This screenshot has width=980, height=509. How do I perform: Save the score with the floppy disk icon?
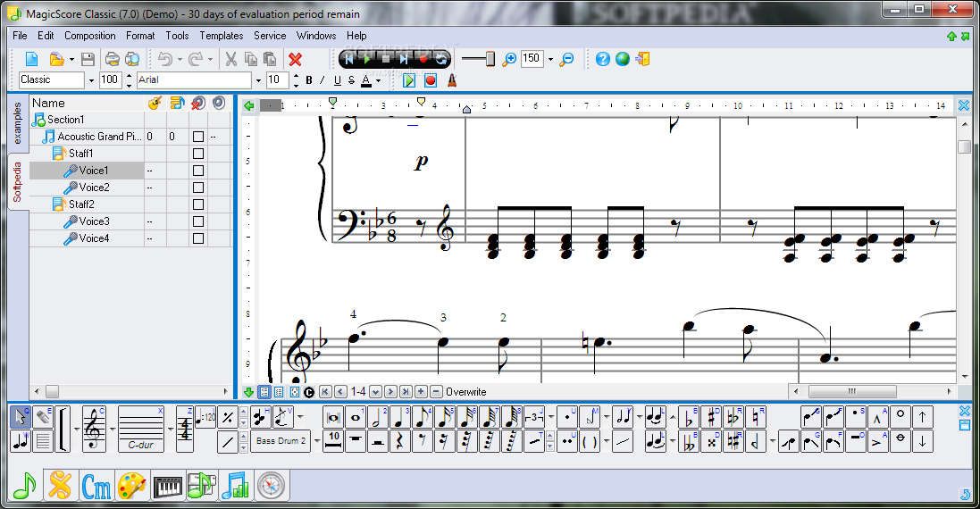tap(88, 59)
